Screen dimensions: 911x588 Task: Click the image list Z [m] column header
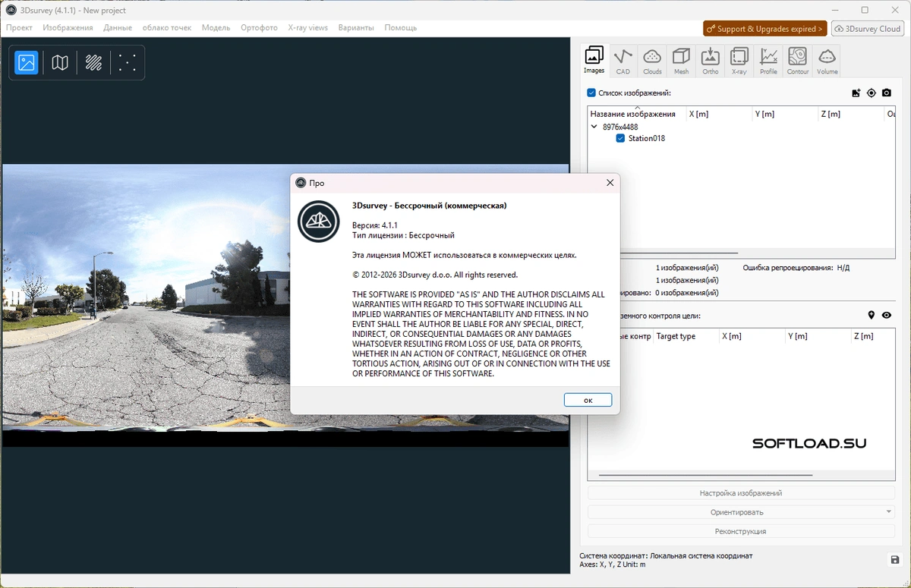(850, 115)
